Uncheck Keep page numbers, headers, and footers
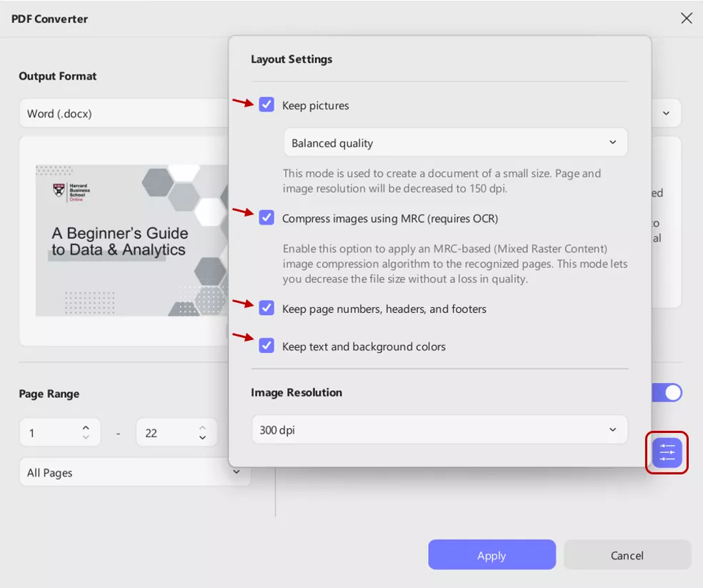Screen dimensions: 703x588 [x=266, y=309]
